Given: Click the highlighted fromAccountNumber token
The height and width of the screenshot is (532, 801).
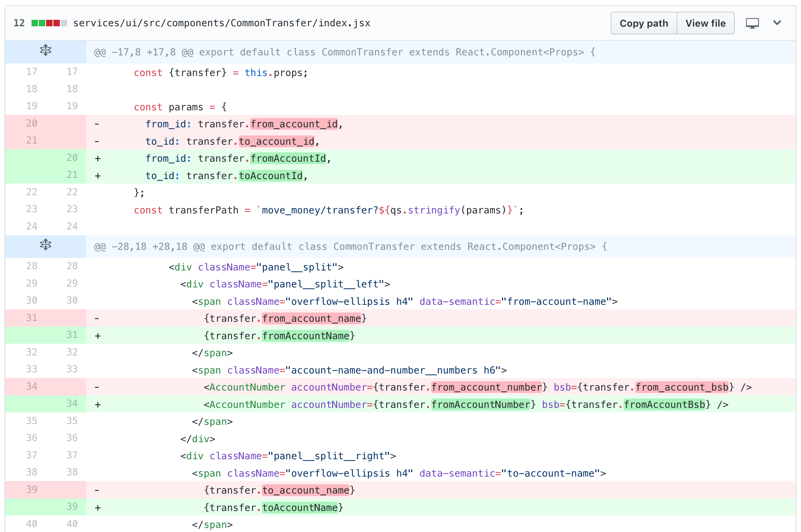Looking at the screenshot, I should point(481,405).
